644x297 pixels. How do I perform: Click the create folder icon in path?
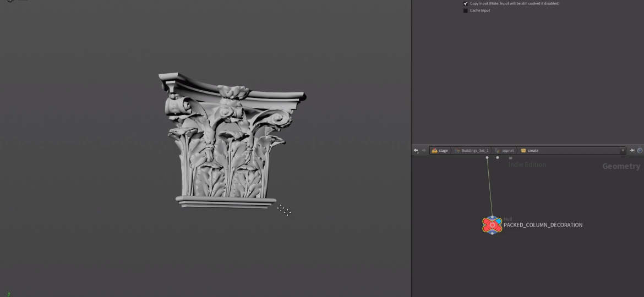[523, 151]
